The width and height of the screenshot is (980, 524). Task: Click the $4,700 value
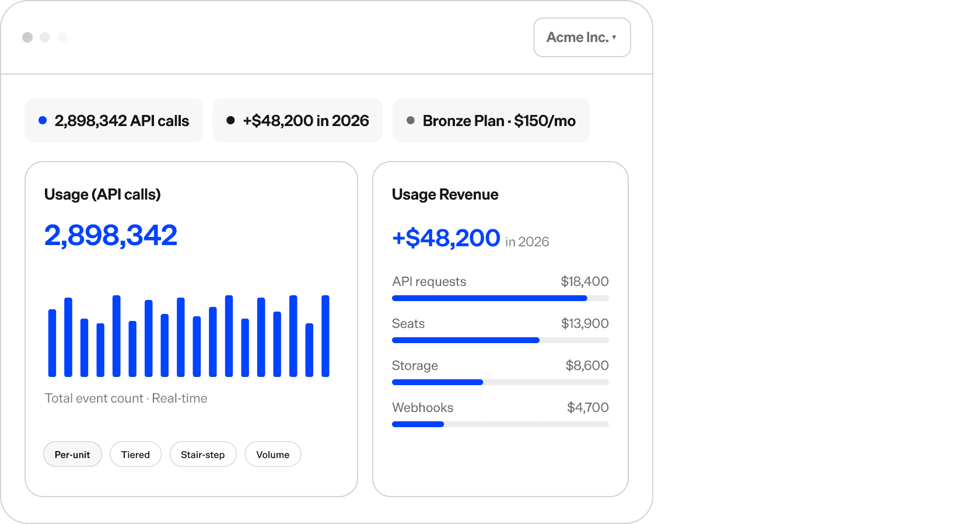588,407
